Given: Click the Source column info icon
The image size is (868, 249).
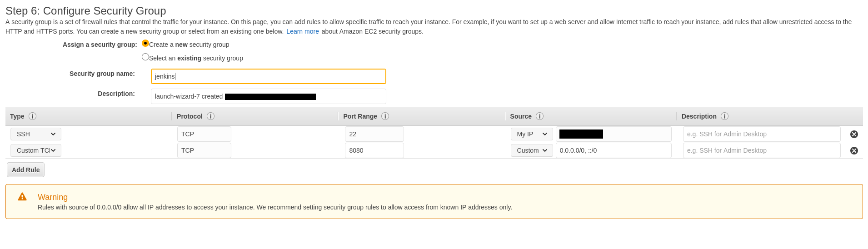Looking at the screenshot, I should (x=539, y=116).
